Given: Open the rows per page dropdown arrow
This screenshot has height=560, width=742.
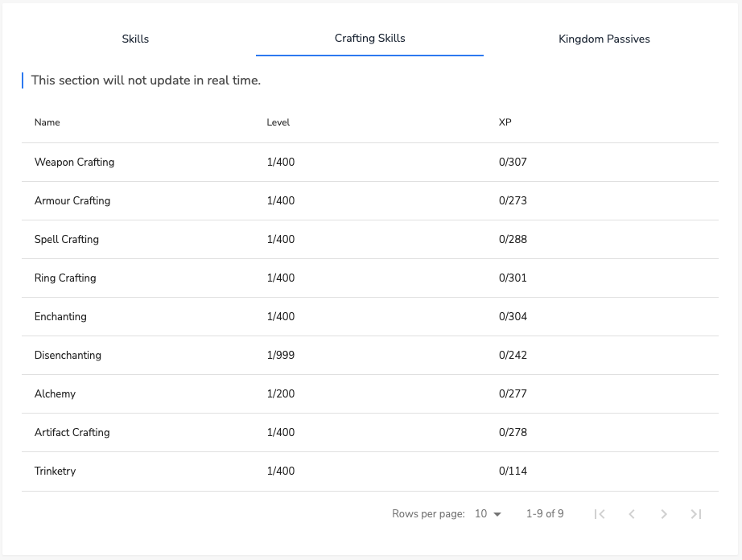Looking at the screenshot, I should (497, 514).
